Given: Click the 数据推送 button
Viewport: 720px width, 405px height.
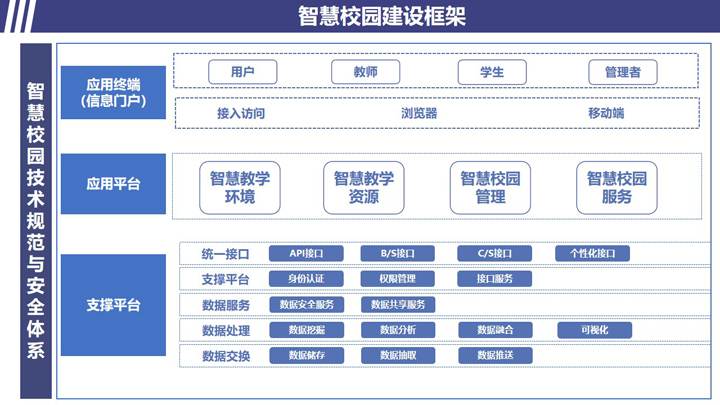Looking at the screenshot, I should [x=495, y=355].
